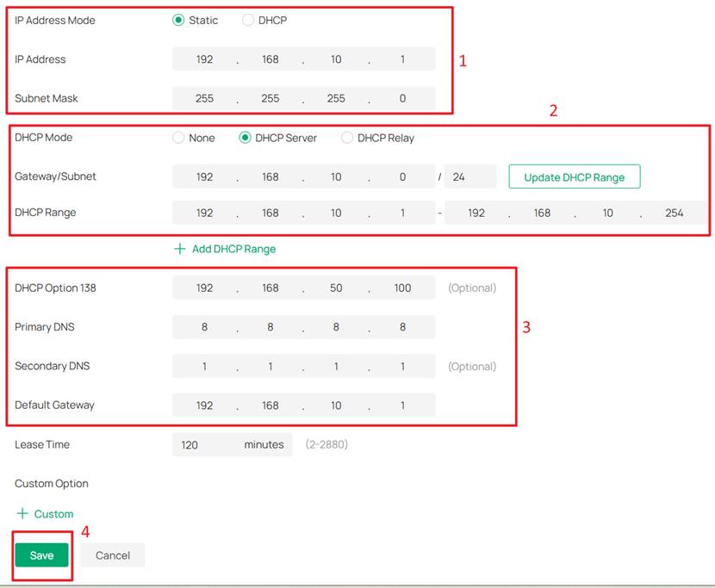Screen dimensions: 715x588
Task: Edit Default Gateway third octet 10
Action: pos(336,405)
